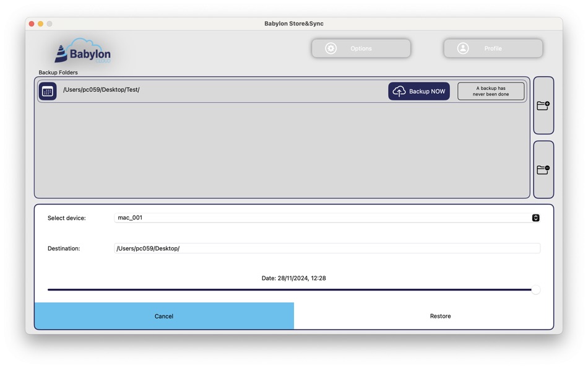588x368 pixels.
Task: Open the Profile button
Action: click(x=493, y=48)
